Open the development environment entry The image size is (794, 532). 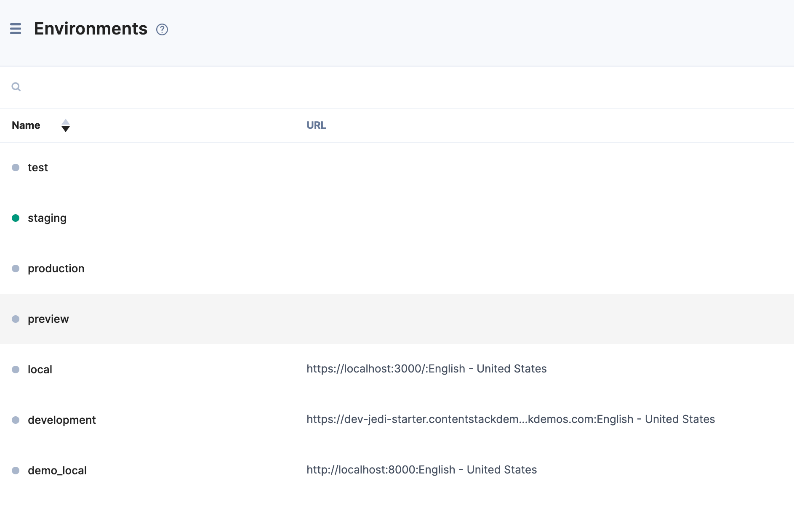point(62,420)
